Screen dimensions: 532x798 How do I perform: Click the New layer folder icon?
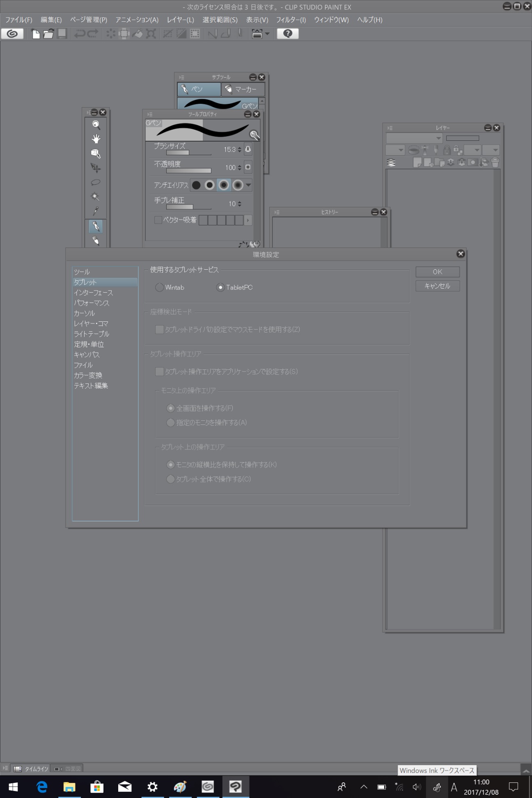[439, 163]
